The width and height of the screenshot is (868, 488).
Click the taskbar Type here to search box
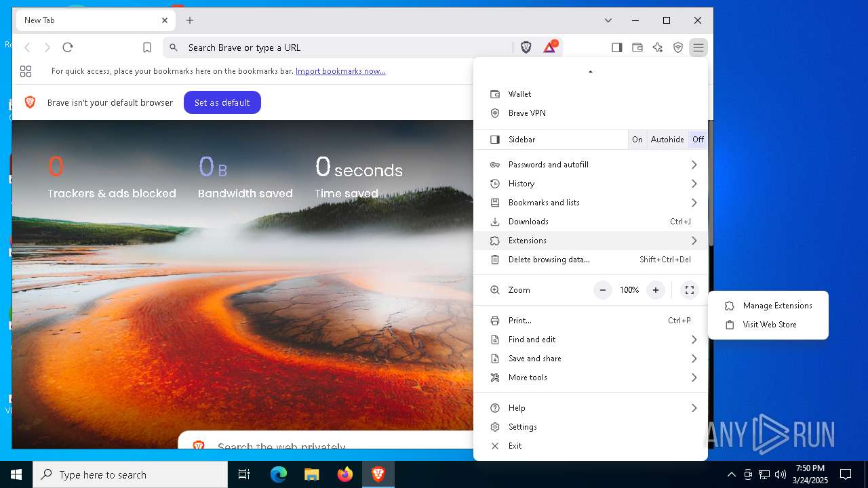(x=130, y=474)
